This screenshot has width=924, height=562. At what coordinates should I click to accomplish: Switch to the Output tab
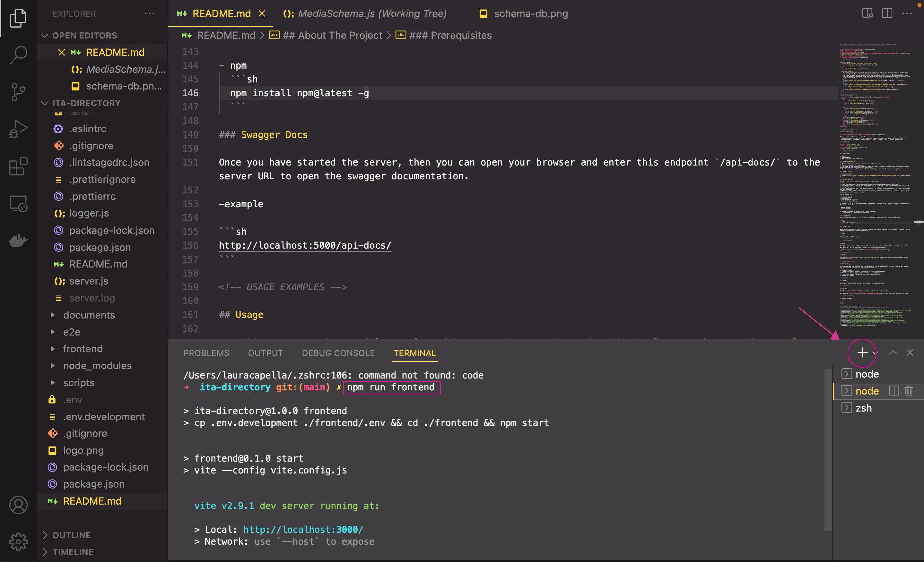266,353
